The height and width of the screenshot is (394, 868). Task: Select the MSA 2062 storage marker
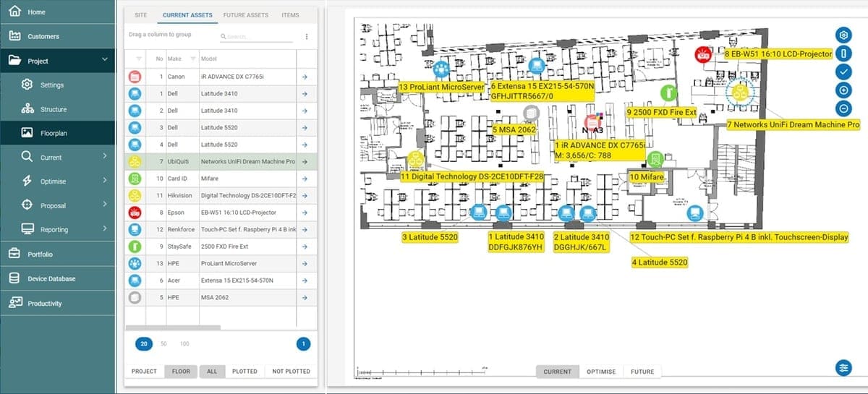click(x=532, y=114)
